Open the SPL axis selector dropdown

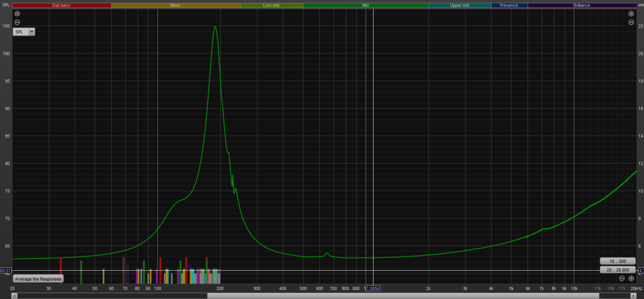pyautogui.click(x=24, y=32)
